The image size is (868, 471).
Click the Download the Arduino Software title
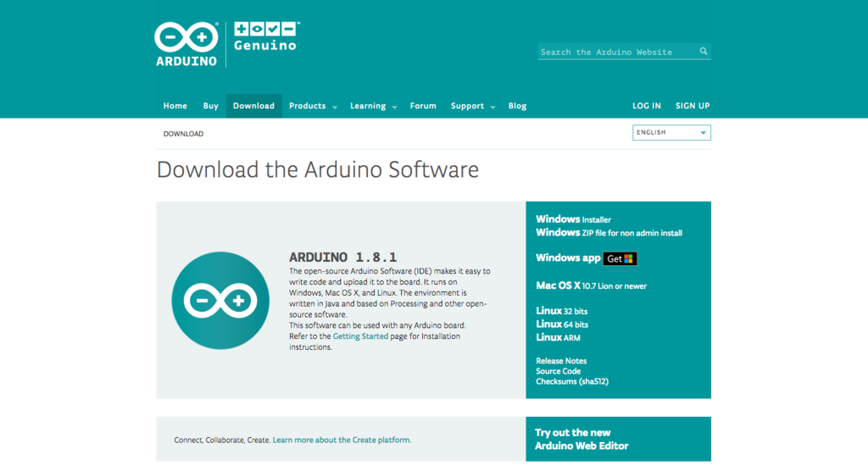[318, 169]
